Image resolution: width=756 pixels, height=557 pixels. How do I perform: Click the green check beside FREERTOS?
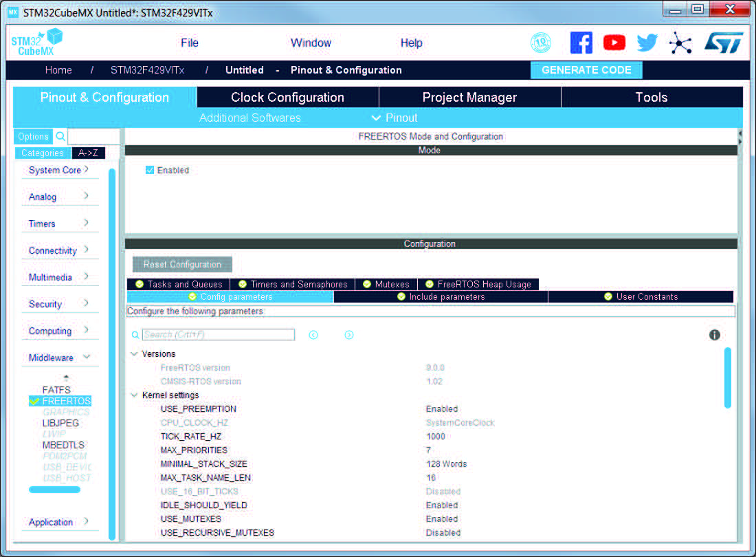click(x=34, y=401)
